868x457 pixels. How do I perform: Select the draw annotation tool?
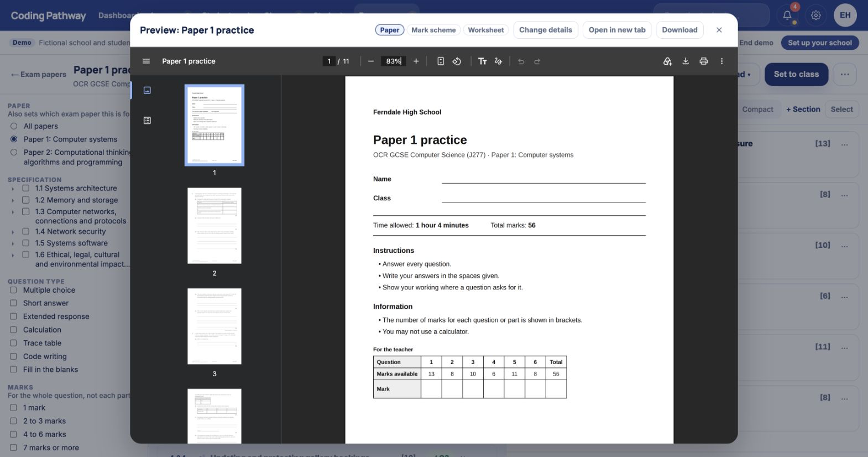(x=498, y=61)
